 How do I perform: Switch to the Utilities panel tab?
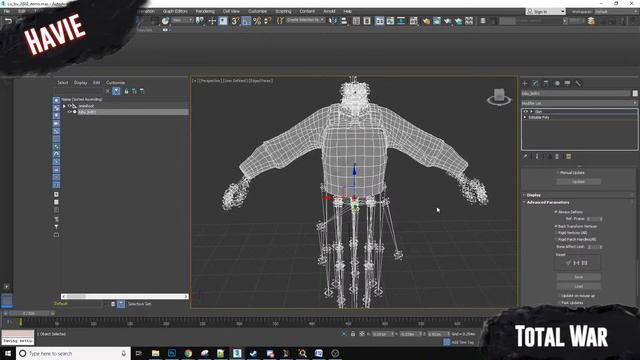coord(578,83)
